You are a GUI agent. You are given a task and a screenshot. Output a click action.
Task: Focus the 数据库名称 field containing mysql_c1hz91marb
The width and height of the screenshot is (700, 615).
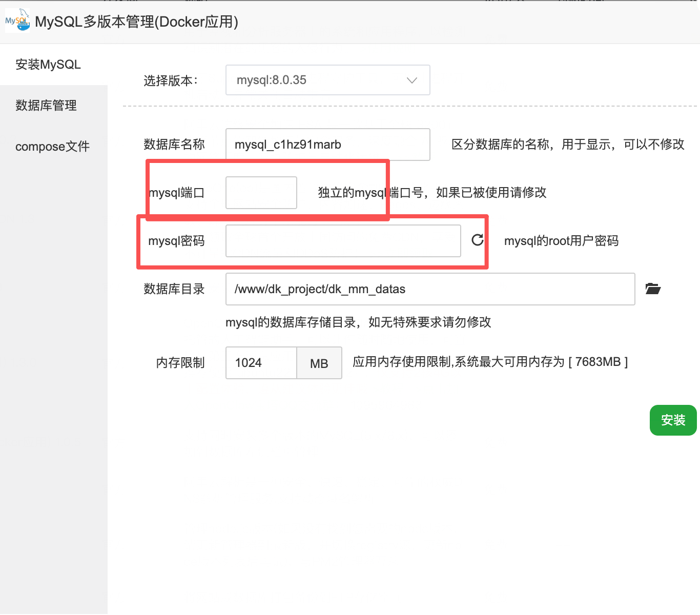pos(327,145)
